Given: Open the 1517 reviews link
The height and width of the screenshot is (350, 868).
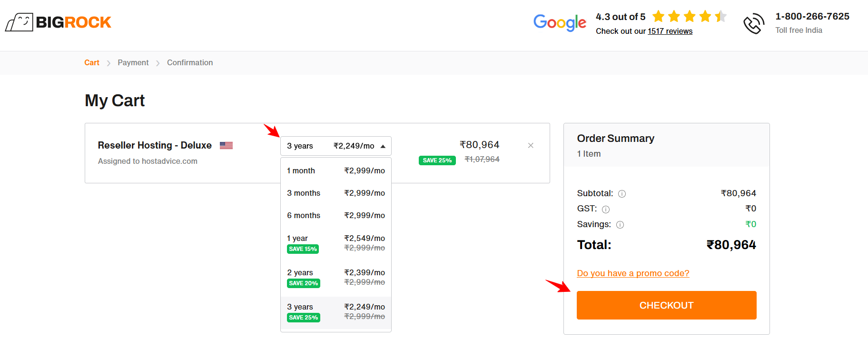Looking at the screenshot, I should [x=670, y=31].
